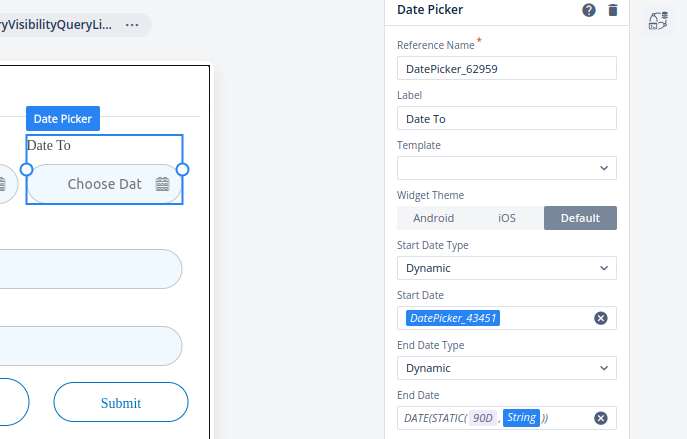687x439 pixels.
Task: Delete the Date Picker widget
Action: point(613,11)
